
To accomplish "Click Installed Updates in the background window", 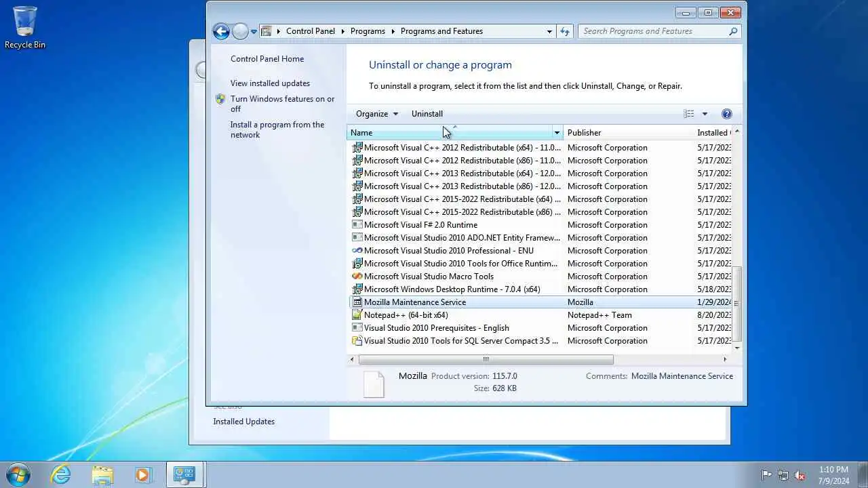I will click(244, 422).
